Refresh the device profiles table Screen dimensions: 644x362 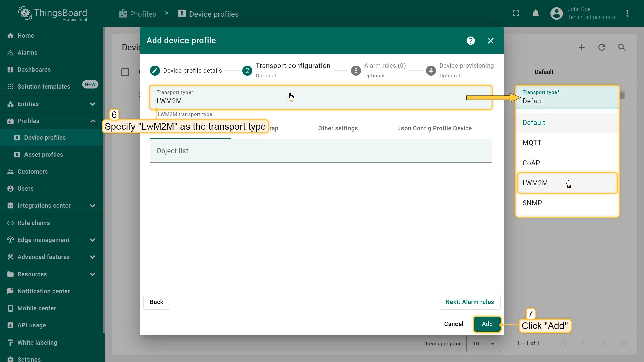[x=602, y=47]
